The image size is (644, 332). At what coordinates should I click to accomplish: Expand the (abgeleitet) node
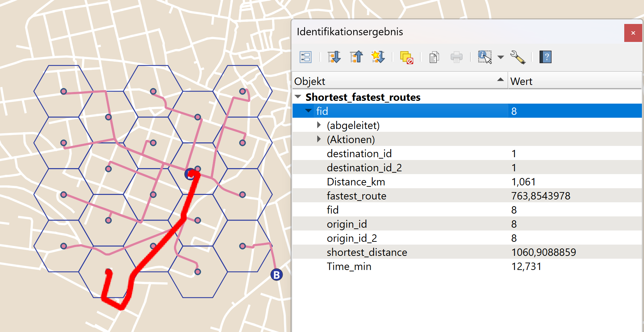319,125
